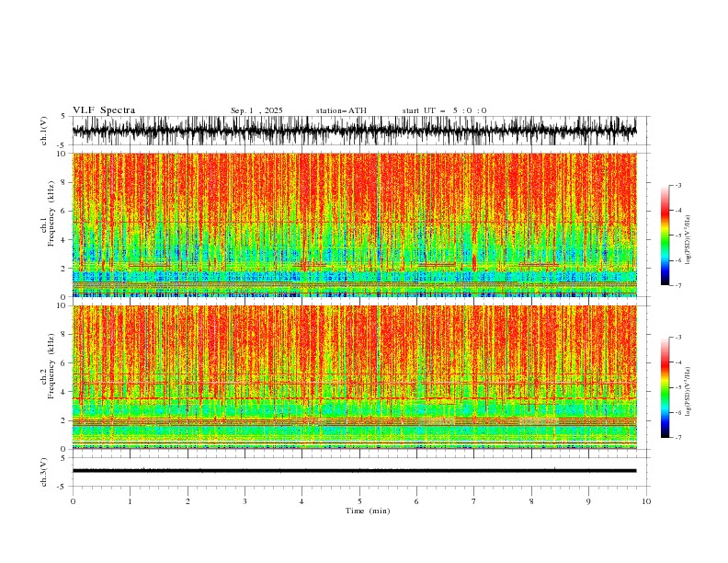Click the ch.3 voltage waveform trace
This screenshot has width=728, height=563.
pyautogui.click(x=354, y=471)
